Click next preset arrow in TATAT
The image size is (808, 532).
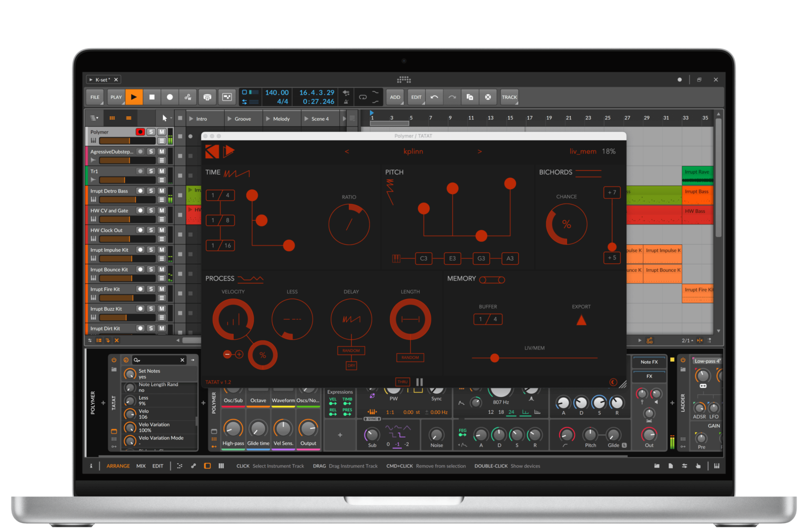[479, 151]
